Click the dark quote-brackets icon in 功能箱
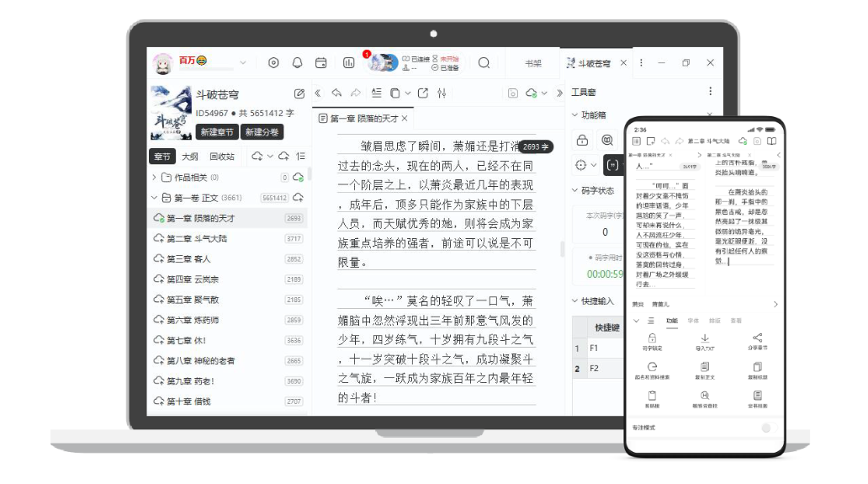The image size is (868, 484). tap(612, 165)
